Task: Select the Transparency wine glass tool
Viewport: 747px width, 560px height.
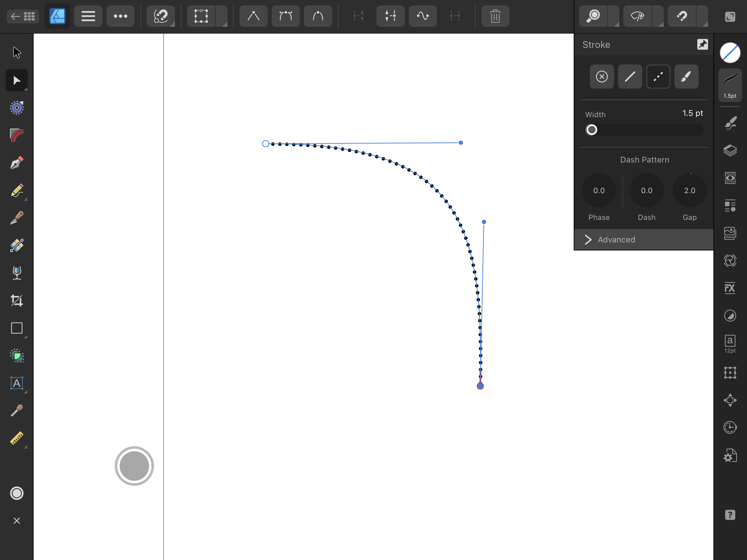Action: [x=16, y=273]
